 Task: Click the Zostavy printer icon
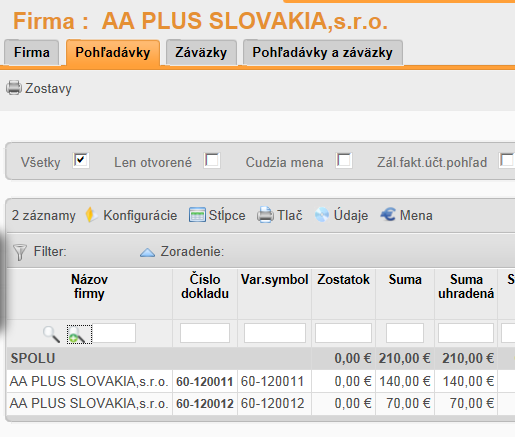click(14, 88)
